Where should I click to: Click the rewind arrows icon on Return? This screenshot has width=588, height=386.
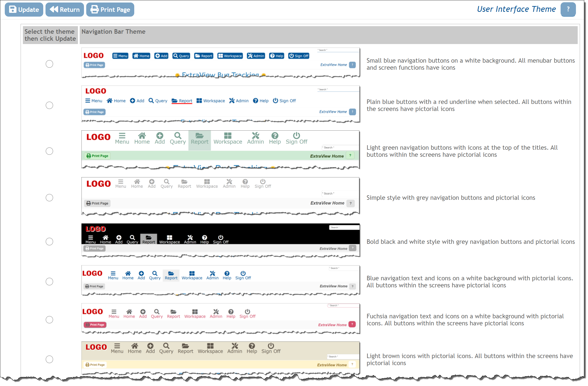(54, 9)
